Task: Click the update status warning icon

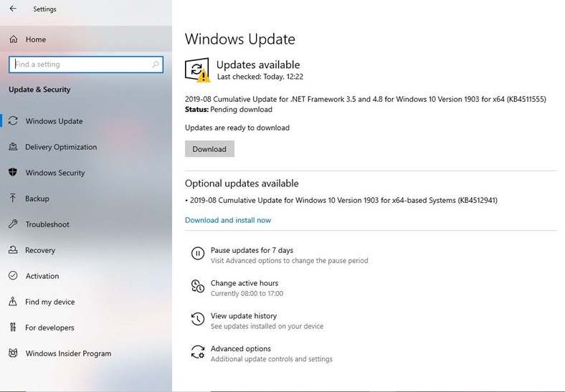Action: pyautogui.click(x=197, y=70)
